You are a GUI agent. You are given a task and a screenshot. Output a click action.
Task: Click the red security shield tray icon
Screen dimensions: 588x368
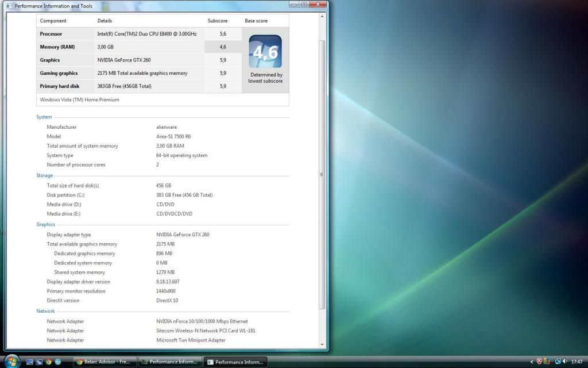click(539, 362)
